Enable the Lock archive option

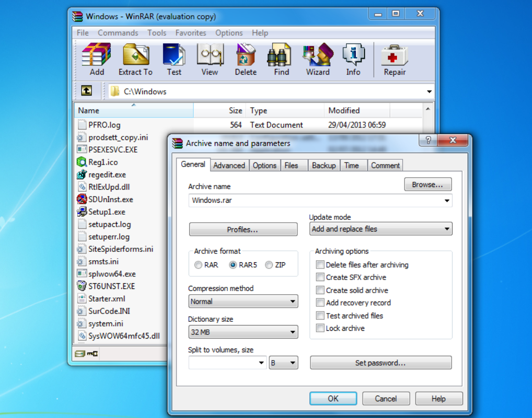(320, 328)
